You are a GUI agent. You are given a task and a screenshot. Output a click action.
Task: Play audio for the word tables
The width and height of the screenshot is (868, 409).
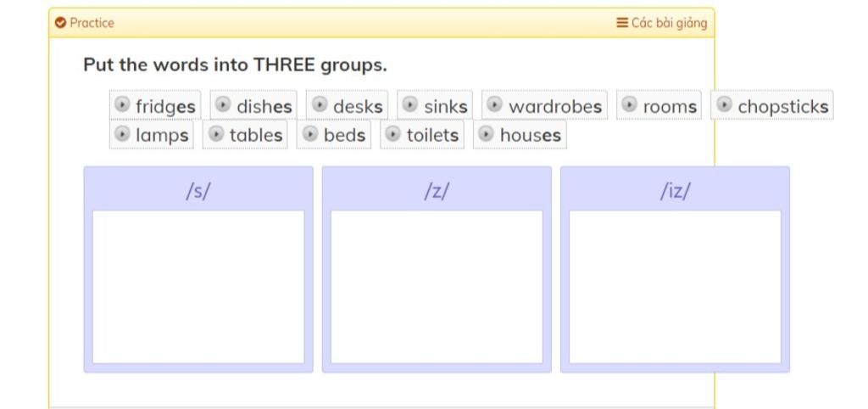[x=215, y=133]
